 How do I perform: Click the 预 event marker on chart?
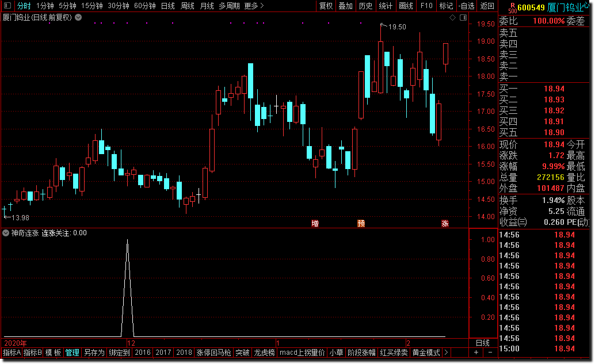[x=361, y=223]
